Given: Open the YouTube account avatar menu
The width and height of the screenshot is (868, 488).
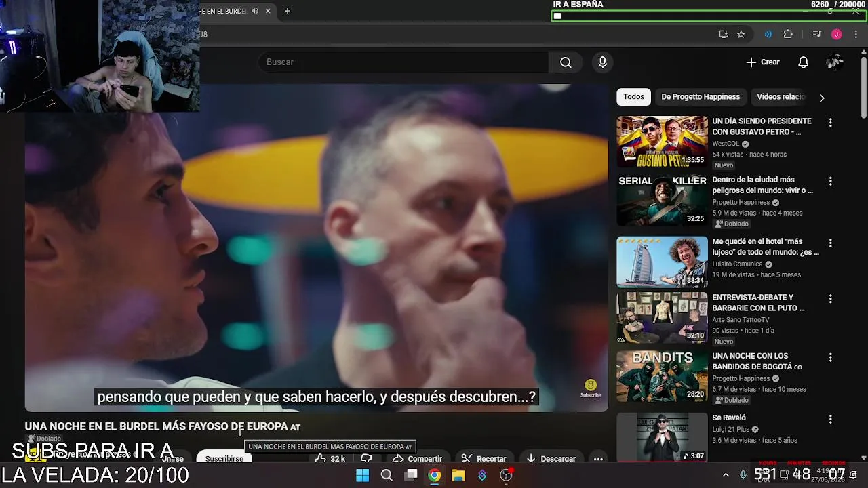Looking at the screenshot, I should coord(834,62).
